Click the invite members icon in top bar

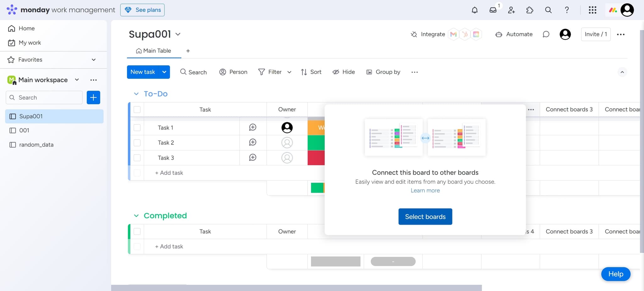(511, 10)
